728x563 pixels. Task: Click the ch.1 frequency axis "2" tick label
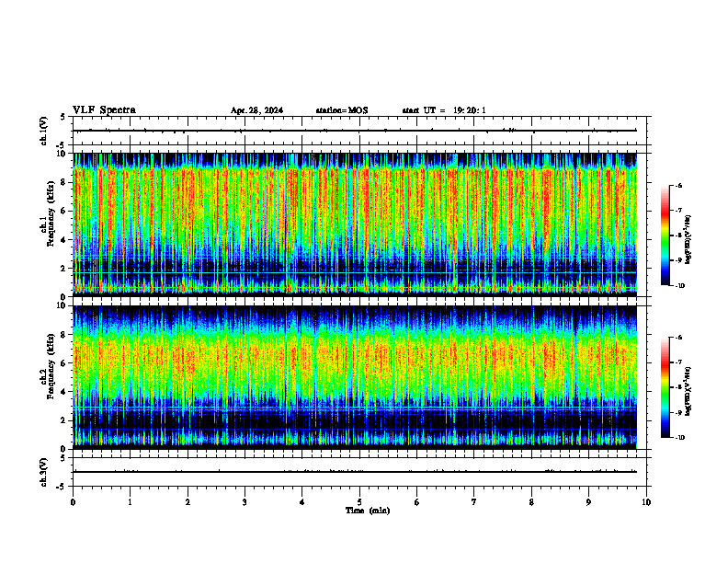click(63, 269)
